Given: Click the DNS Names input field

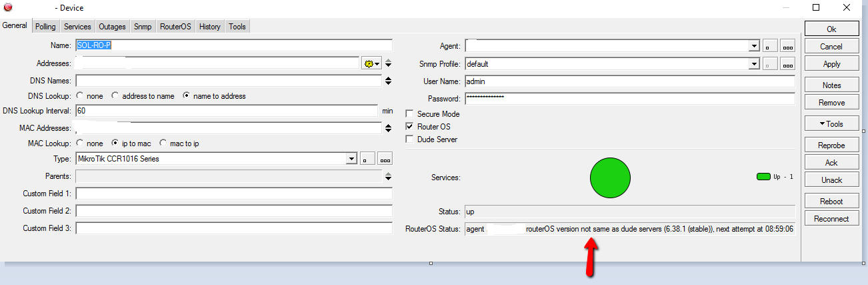Looking at the screenshot, I should point(229,81).
